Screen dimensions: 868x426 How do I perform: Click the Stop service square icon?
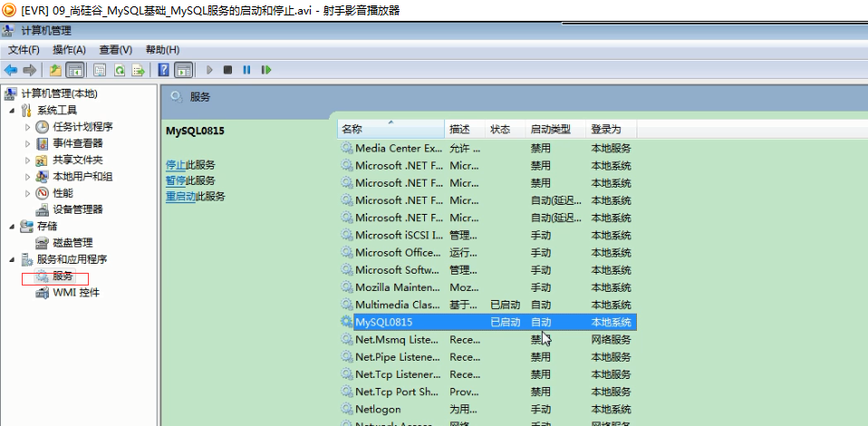pyautogui.click(x=227, y=70)
